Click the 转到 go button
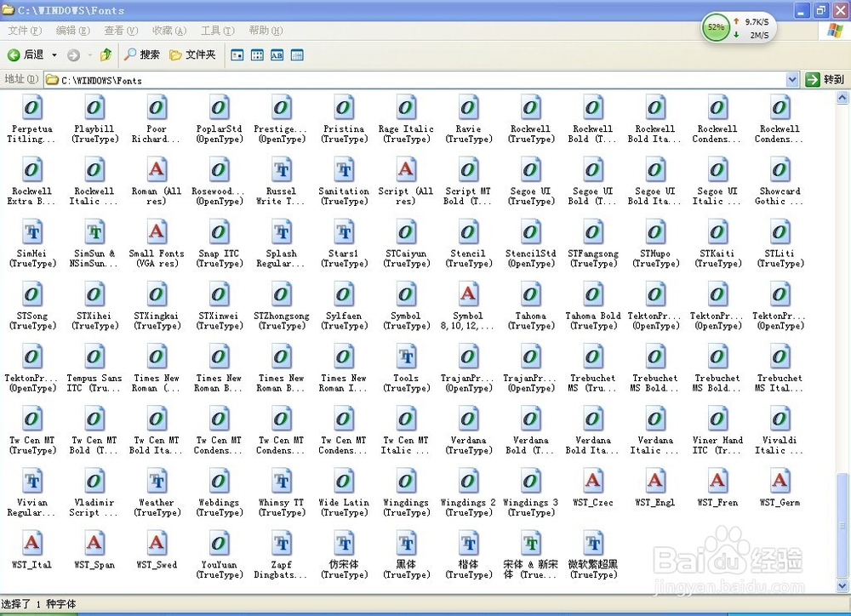The height and width of the screenshot is (616, 851). (x=825, y=80)
